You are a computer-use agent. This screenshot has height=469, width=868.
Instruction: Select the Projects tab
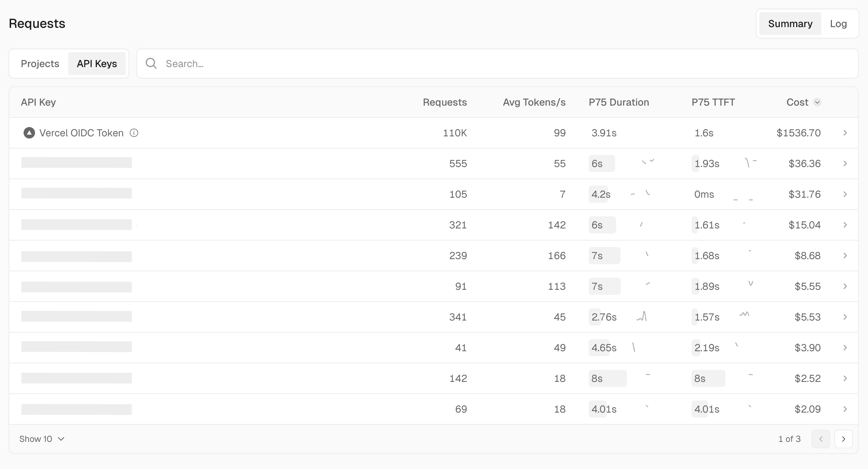tap(40, 64)
